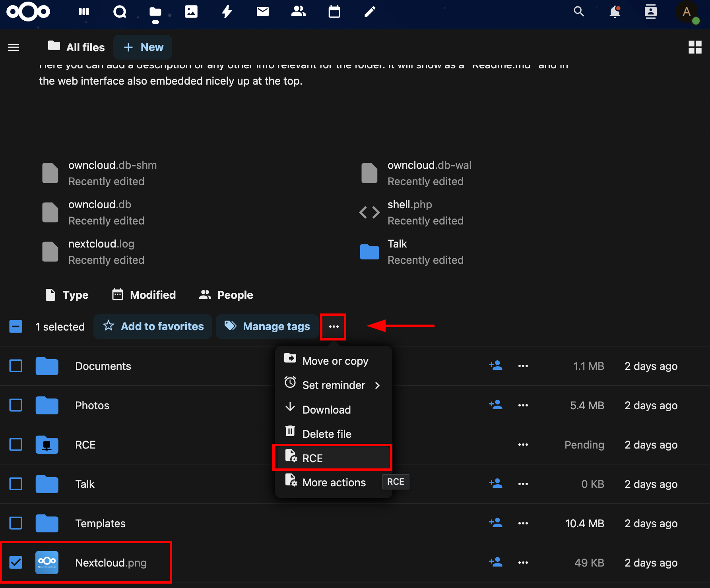The height and width of the screenshot is (588, 710).
Task: Uncheck the Nextcloud.png checkbox
Action: click(16, 563)
